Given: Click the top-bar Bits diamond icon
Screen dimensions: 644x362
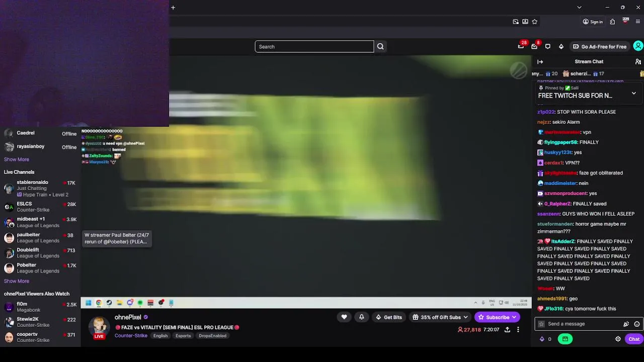Looking at the screenshot, I should click(x=561, y=46).
